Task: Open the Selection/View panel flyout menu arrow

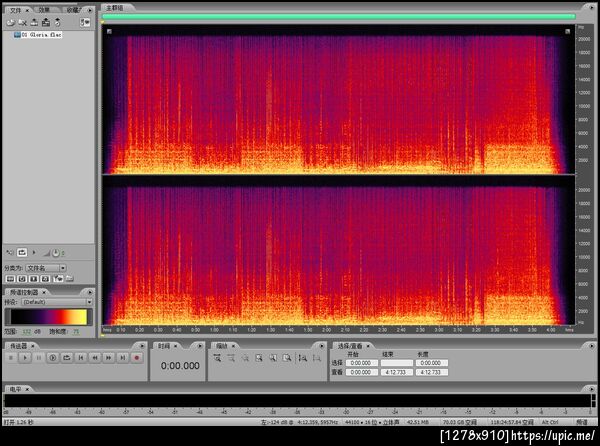Action: 592,346
